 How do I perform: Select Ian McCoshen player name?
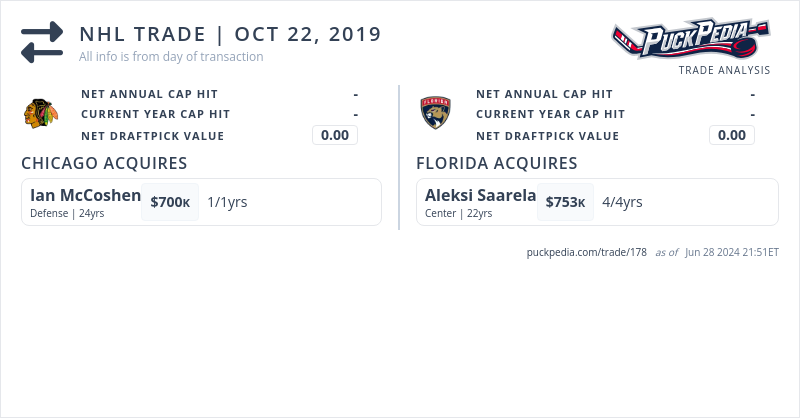pos(85,195)
